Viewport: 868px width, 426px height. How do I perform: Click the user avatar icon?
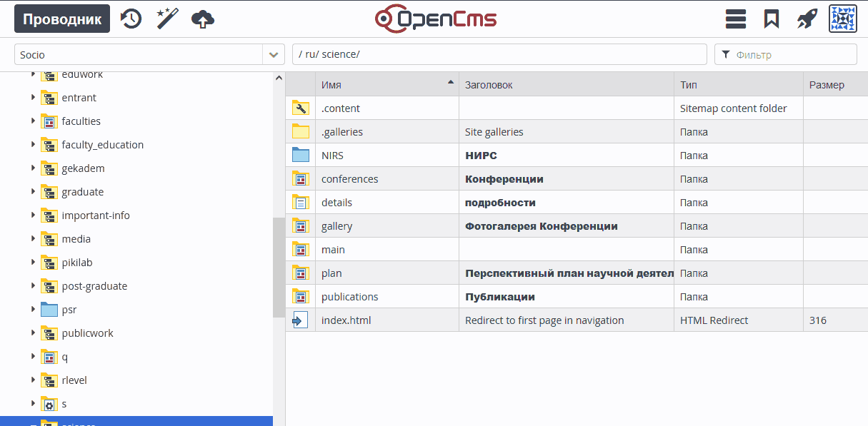click(842, 19)
